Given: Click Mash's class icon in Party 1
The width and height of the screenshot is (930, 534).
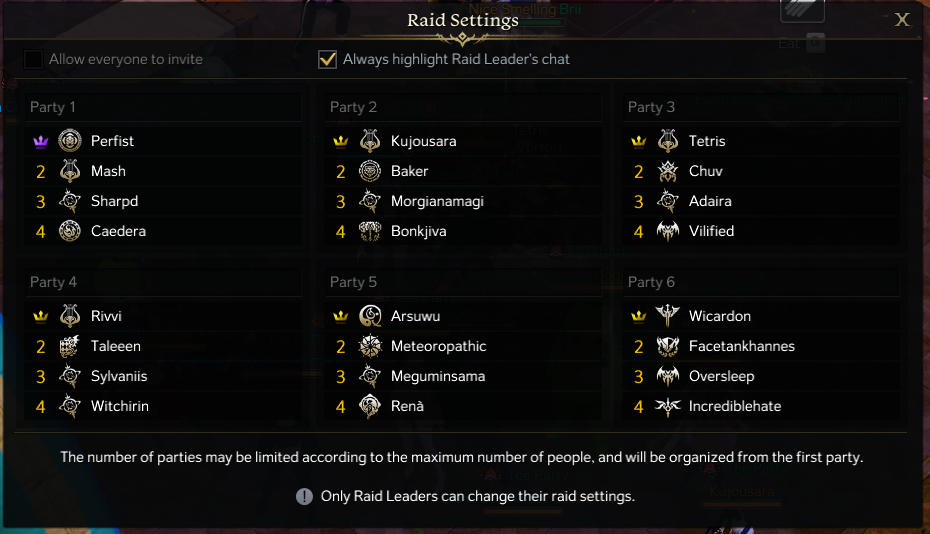Looking at the screenshot, I should 70,171.
